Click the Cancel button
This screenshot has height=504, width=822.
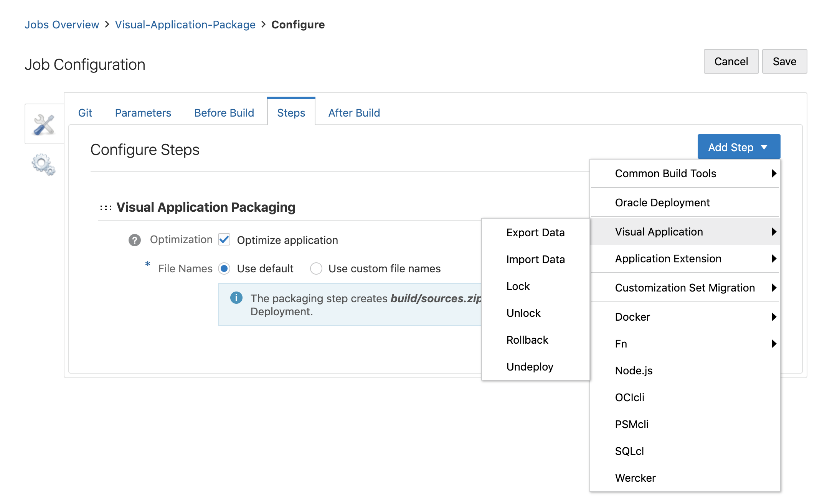(731, 61)
